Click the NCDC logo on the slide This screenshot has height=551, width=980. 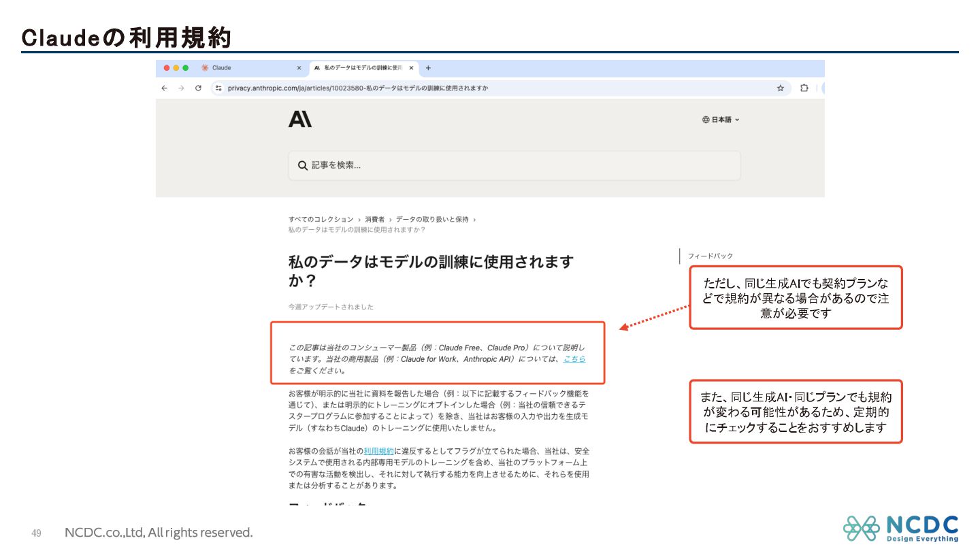coord(900,529)
